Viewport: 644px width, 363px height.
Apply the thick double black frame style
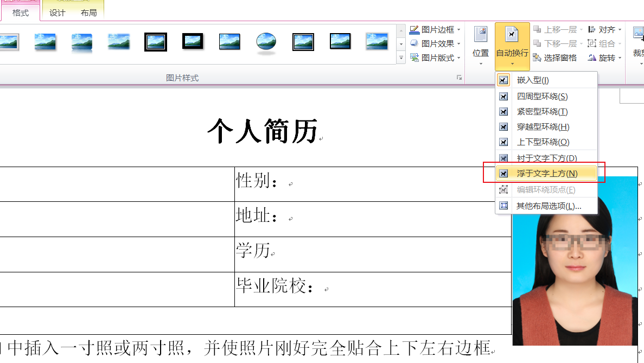click(156, 42)
